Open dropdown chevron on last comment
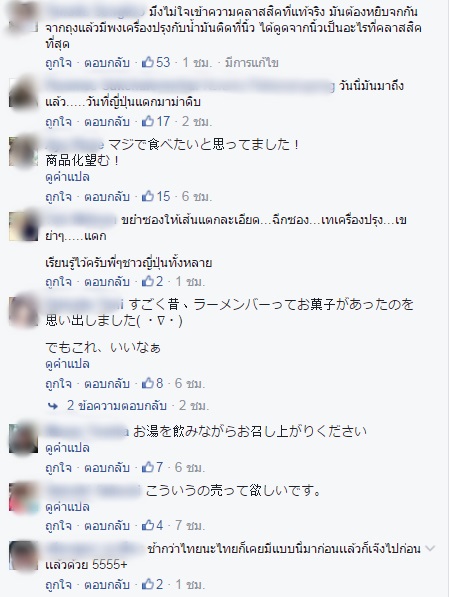449x597 pixels. click(x=430, y=549)
